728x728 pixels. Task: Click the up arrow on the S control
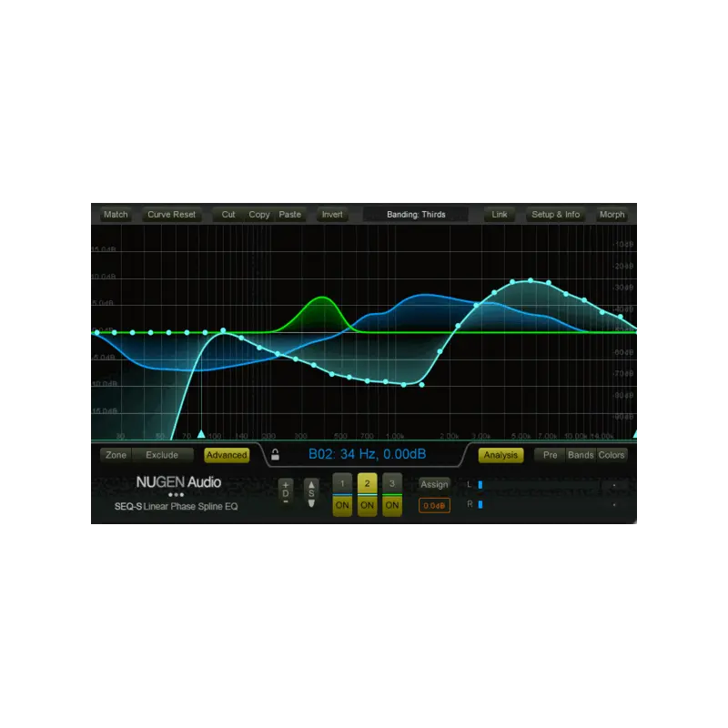(311, 485)
